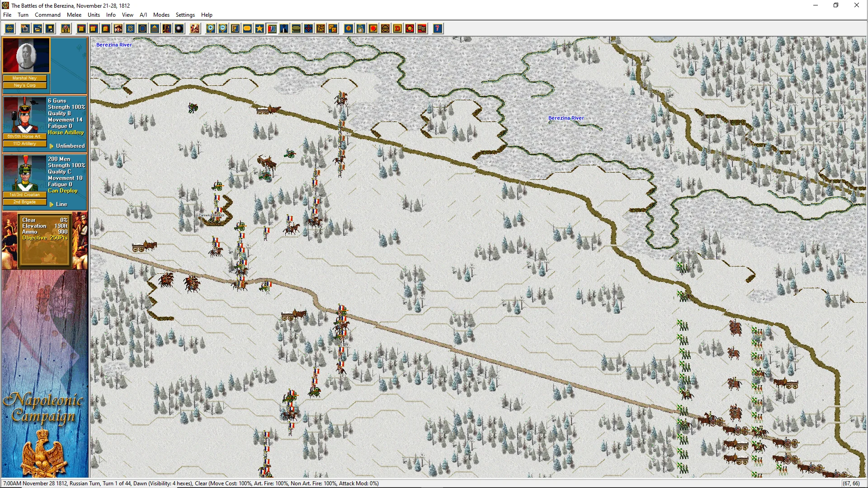868x488 pixels.
Task: Click the Marshal Ney name label
Action: tap(25, 78)
